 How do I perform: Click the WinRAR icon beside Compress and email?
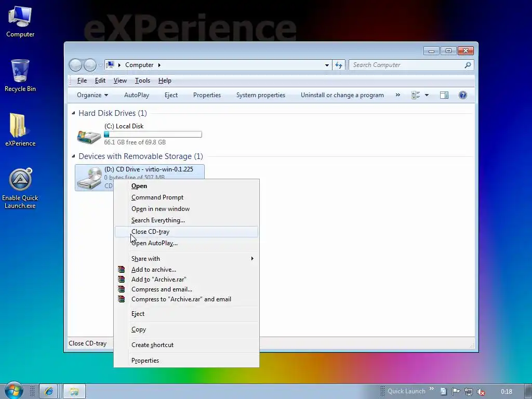[121, 289]
